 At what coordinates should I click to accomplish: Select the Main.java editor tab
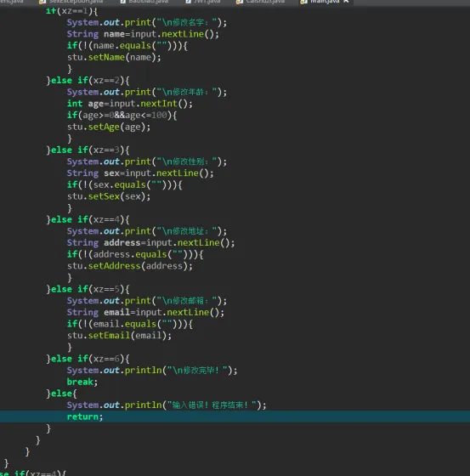(x=325, y=2)
